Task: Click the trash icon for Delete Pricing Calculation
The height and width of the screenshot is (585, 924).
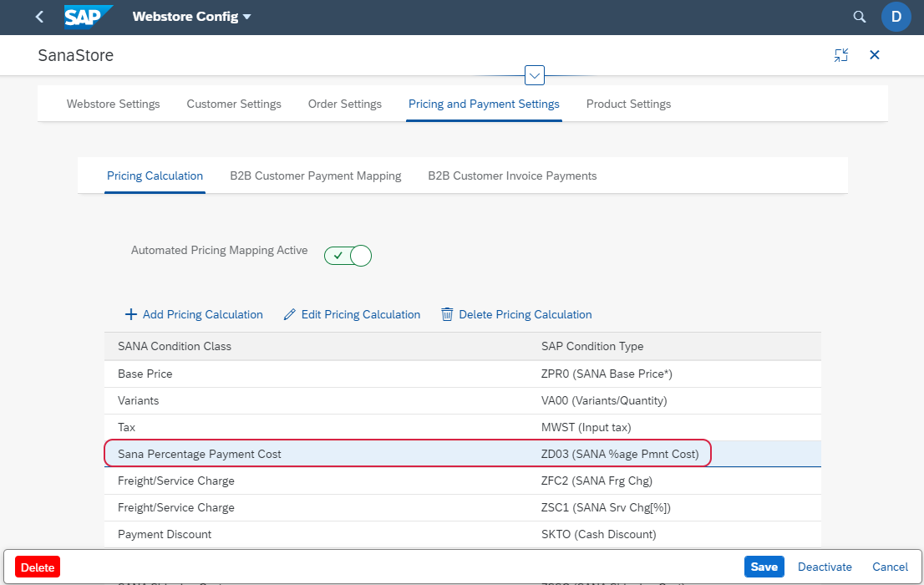Action: click(447, 314)
